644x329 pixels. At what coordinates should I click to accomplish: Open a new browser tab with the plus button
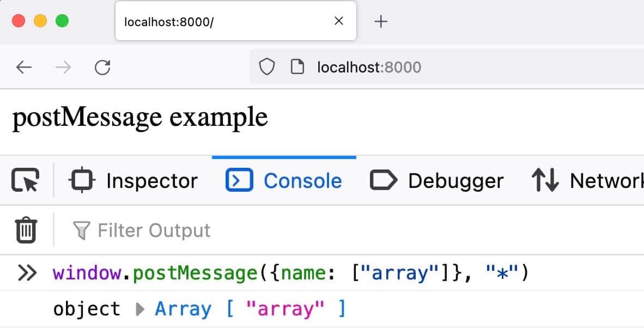click(x=380, y=21)
